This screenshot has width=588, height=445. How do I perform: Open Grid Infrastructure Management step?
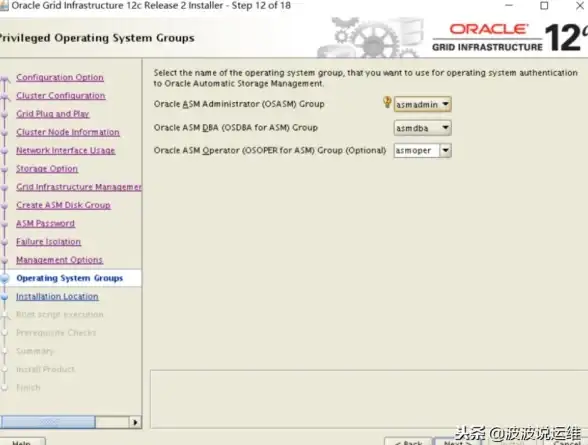79,187
